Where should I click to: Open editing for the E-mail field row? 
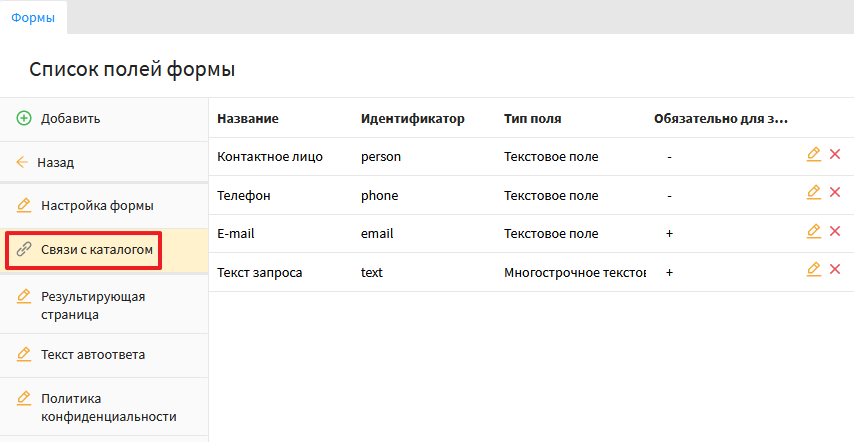(813, 231)
